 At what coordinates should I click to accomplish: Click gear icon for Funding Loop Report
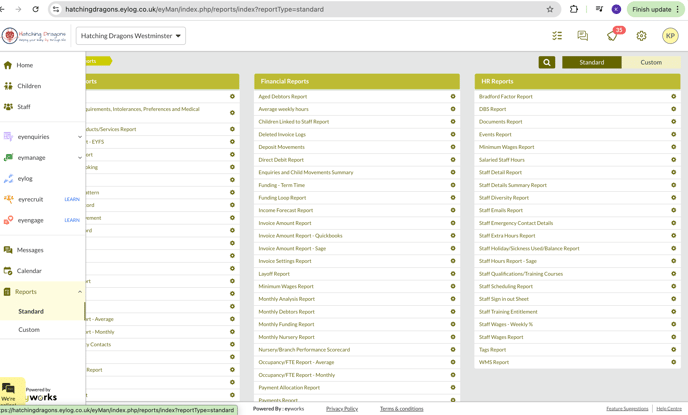point(453,198)
